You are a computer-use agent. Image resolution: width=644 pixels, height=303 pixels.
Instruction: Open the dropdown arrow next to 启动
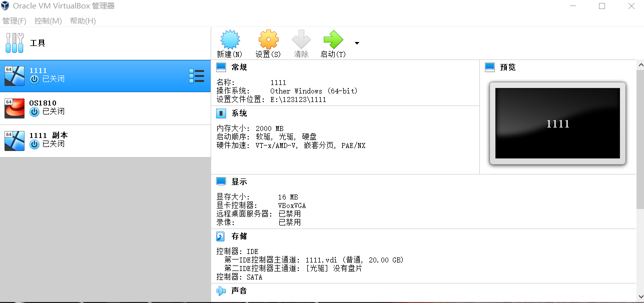click(x=357, y=44)
